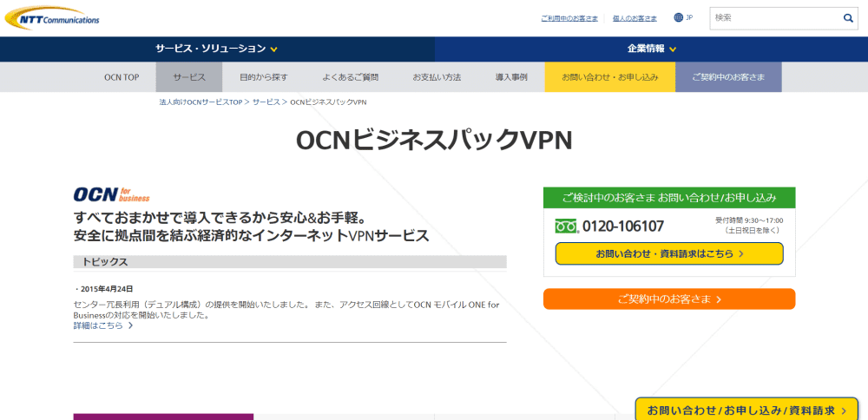This screenshot has width=868, height=420.
Task: Click the トピックス section header
Action: (290, 262)
